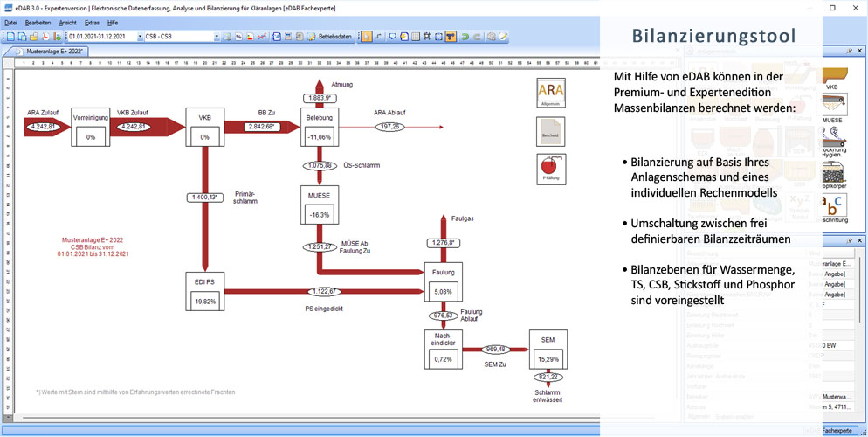The image size is (868, 437).
Task: Click the SEM Zu value 969,48
Action: pos(495,350)
